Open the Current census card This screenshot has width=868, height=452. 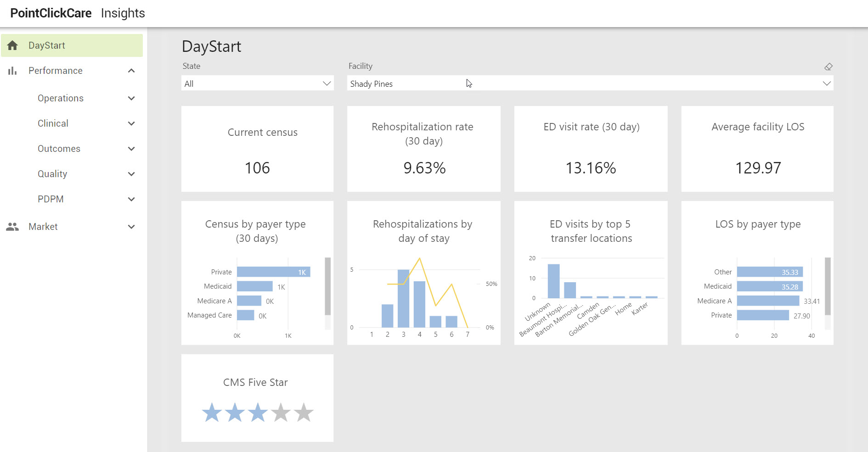(257, 149)
